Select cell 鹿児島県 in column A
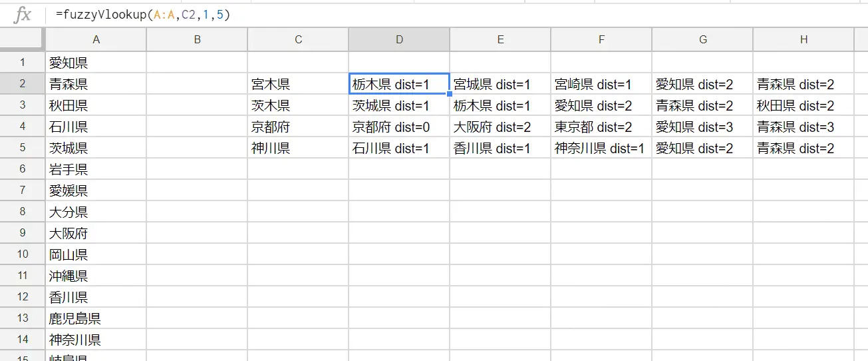Screen dimensions: 868x361 pyautogui.click(x=96, y=319)
